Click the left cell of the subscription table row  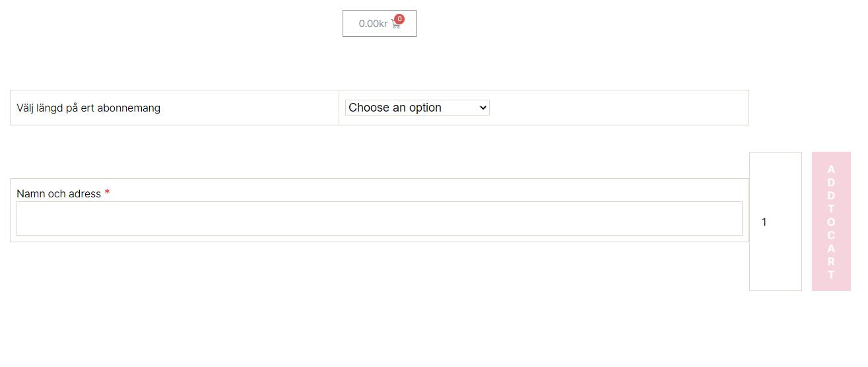click(x=174, y=108)
